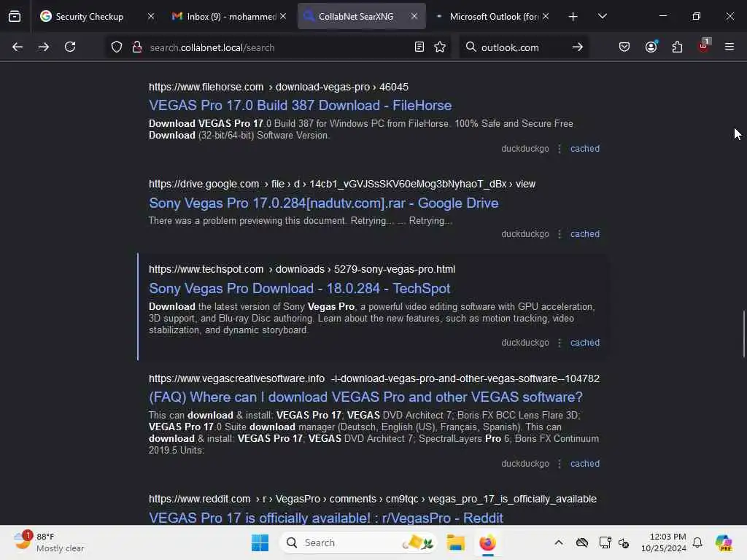Open Firefox application menu
The image size is (747, 560).
coord(729,47)
